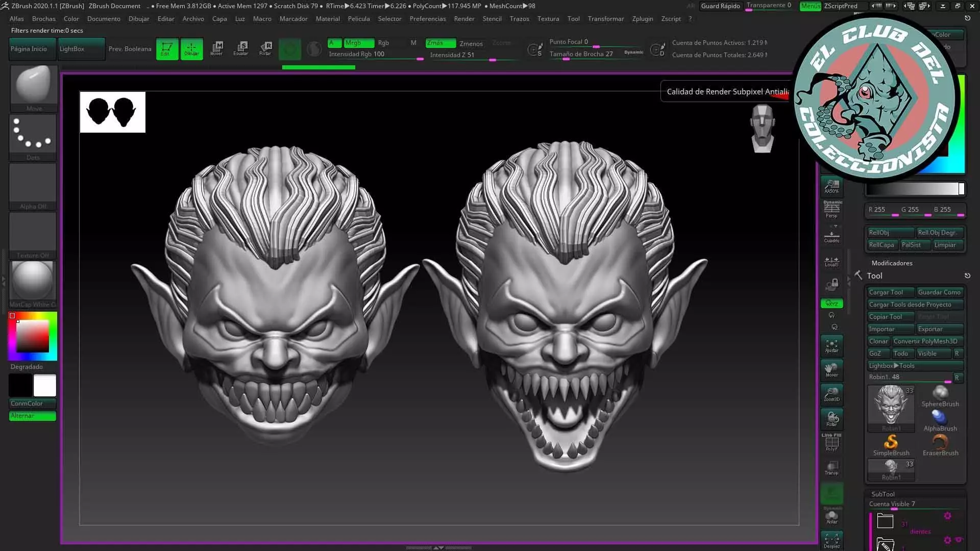Adjust the Intensidad Rgb slider
The image size is (980, 551).
tap(376, 55)
